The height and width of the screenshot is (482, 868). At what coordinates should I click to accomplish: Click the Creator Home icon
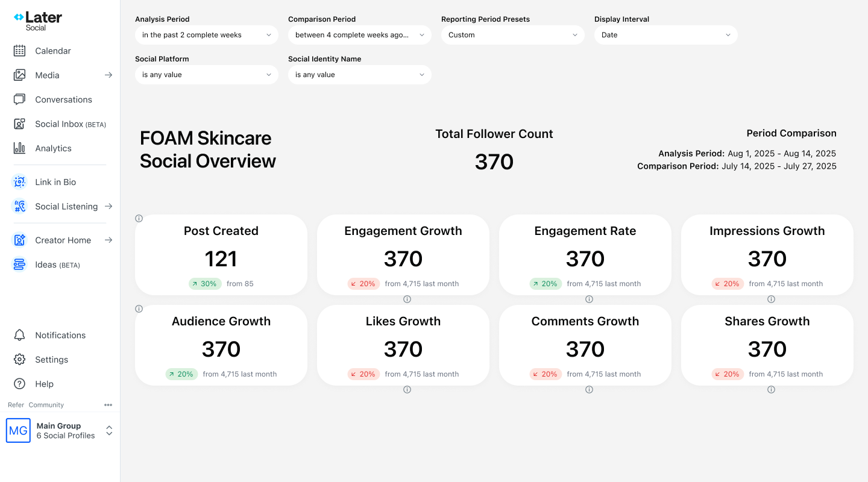[19, 240]
